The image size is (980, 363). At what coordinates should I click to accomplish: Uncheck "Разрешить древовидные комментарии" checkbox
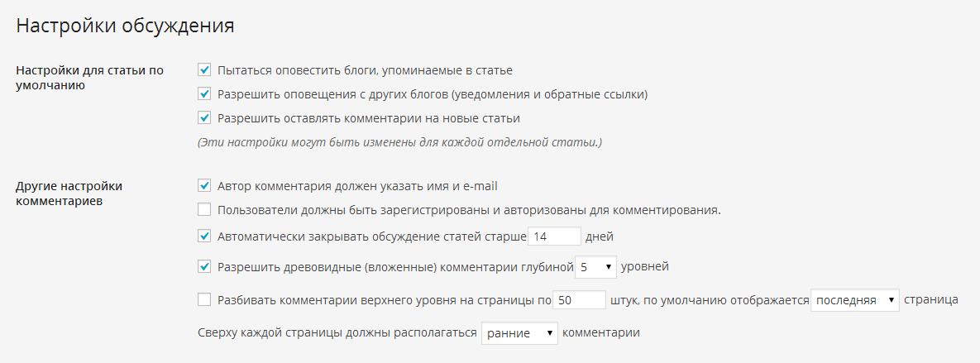point(204,267)
